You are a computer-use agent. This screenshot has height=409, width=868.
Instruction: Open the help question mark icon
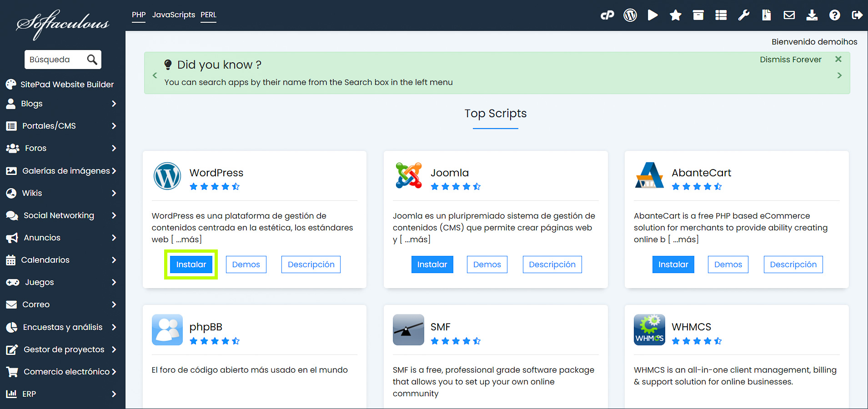(x=834, y=15)
